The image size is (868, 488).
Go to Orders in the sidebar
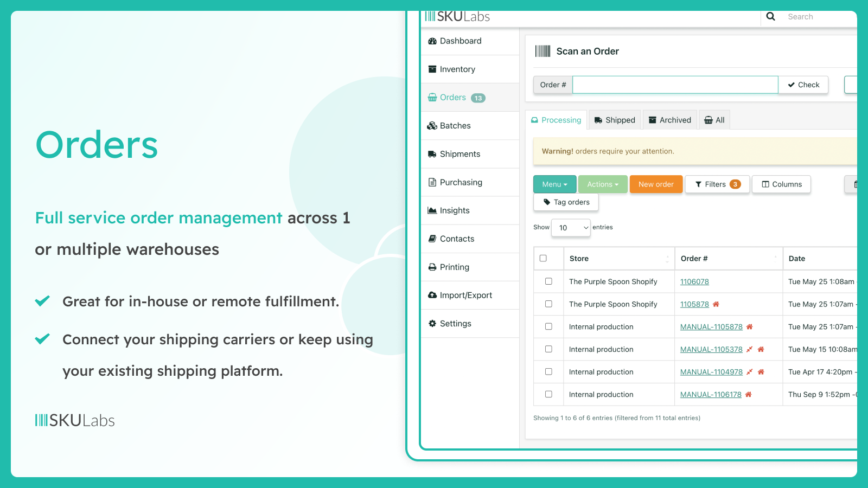(470, 98)
